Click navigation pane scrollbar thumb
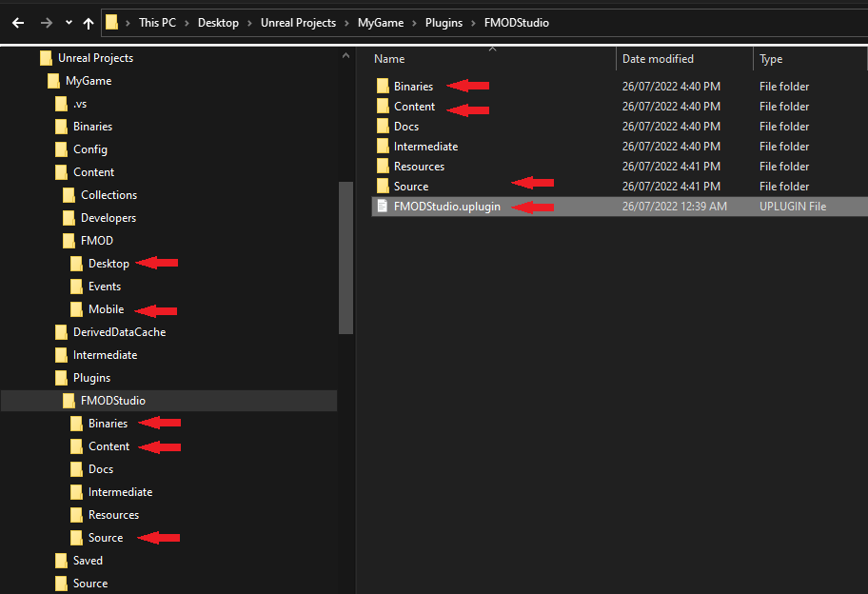 [346, 258]
